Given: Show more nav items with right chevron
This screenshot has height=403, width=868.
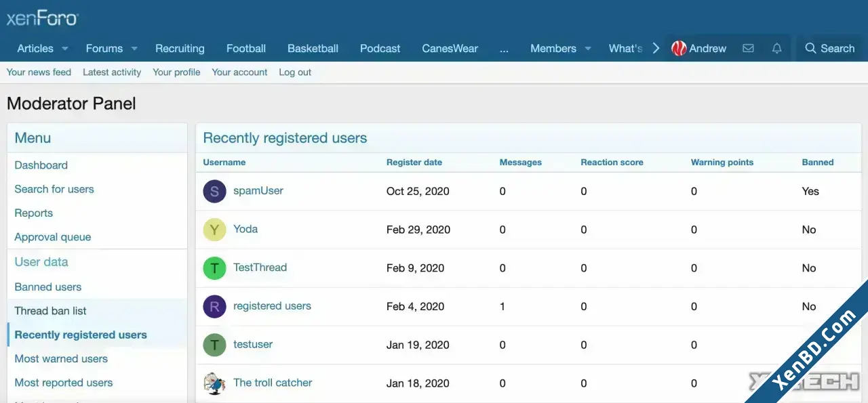Looking at the screenshot, I should [x=656, y=48].
